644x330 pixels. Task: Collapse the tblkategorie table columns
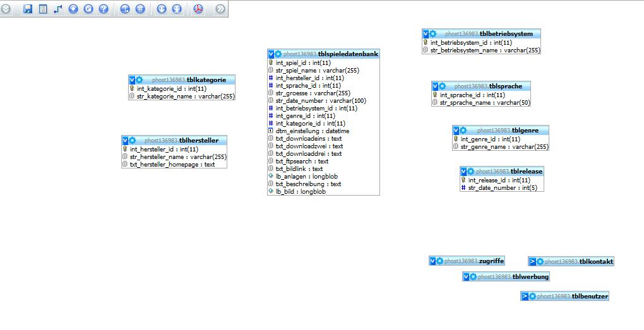point(133,80)
